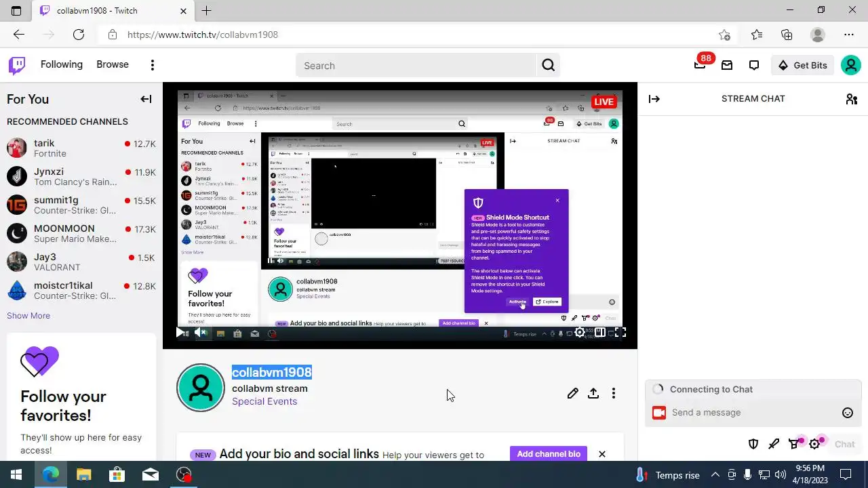Open the Twitch home logo
The height and width of the screenshot is (488, 868).
point(17,65)
